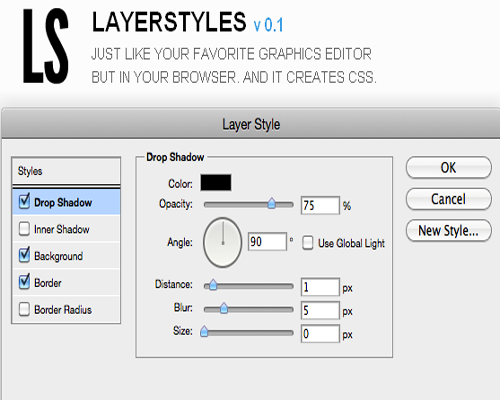Check Use Global Light option
The height and width of the screenshot is (400, 500).
click(307, 243)
